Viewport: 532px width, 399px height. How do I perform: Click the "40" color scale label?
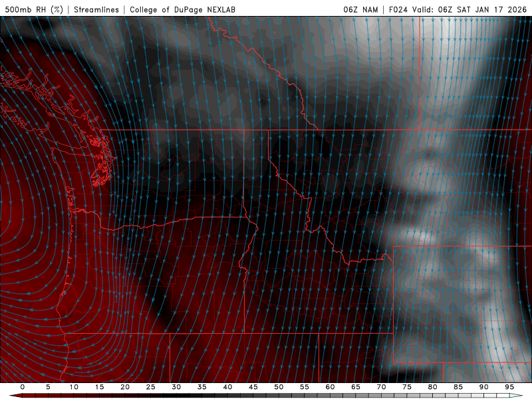tap(227, 387)
